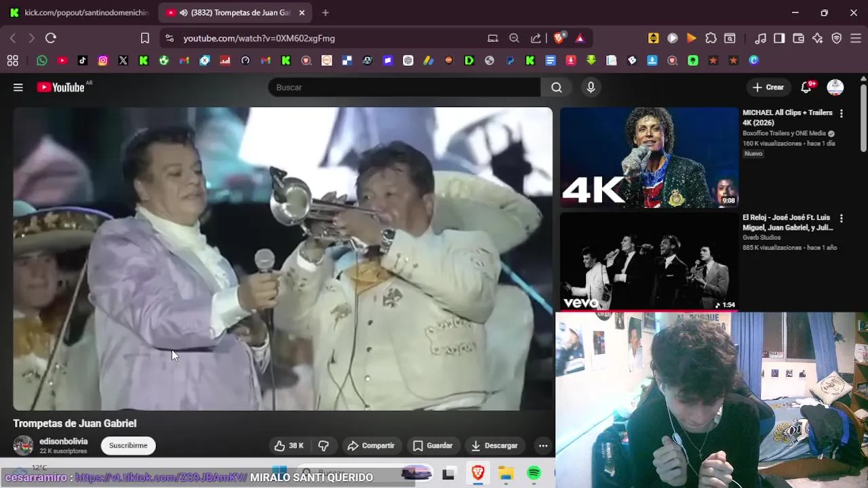The width and height of the screenshot is (868, 488).
Task: Click the Gverb Studios channel name
Action: pyautogui.click(x=763, y=238)
